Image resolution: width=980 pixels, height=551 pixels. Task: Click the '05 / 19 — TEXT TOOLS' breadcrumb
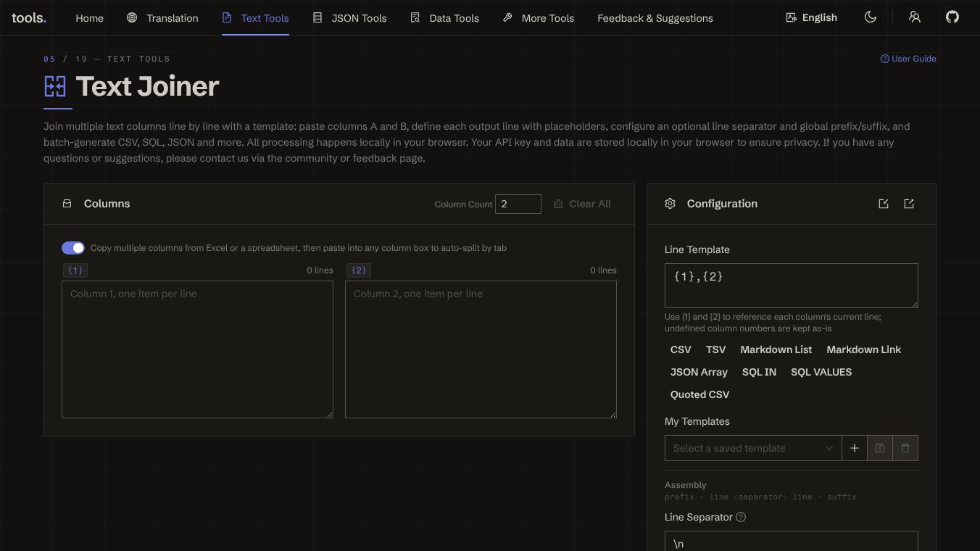[x=107, y=59]
